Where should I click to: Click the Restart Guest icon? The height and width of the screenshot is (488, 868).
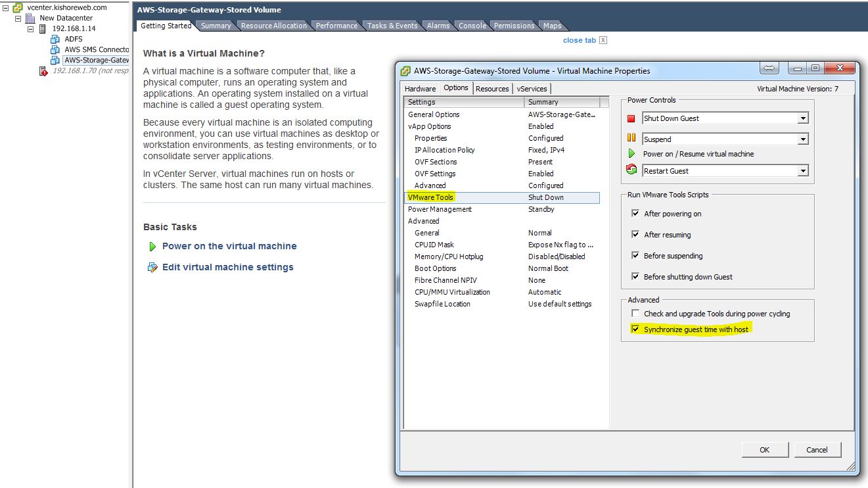[631, 170]
